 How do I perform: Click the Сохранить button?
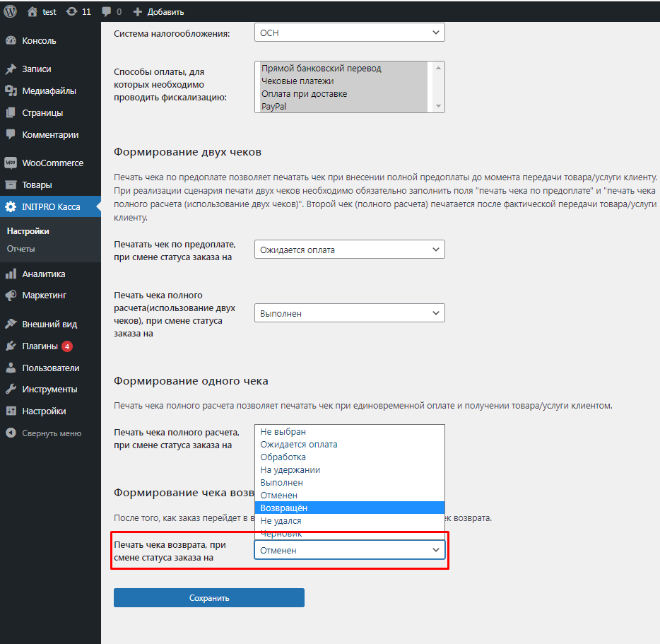tap(208, 597)
